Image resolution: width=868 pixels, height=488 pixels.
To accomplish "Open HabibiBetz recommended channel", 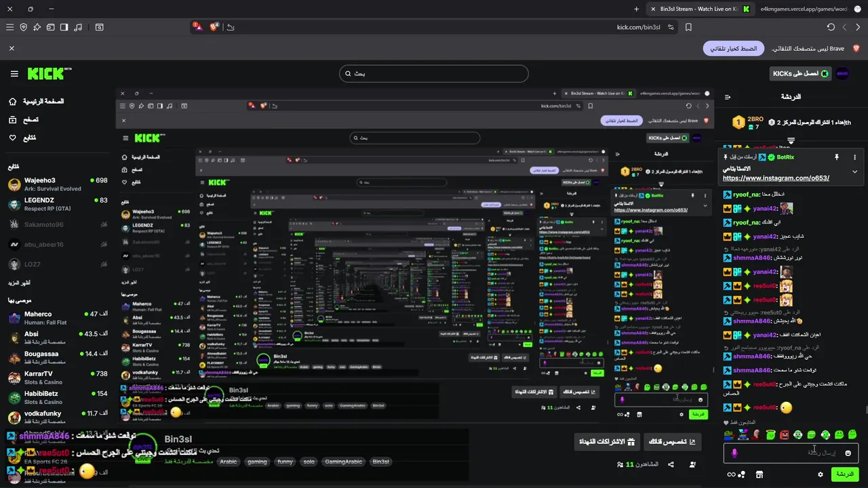I will coord(58,397).
